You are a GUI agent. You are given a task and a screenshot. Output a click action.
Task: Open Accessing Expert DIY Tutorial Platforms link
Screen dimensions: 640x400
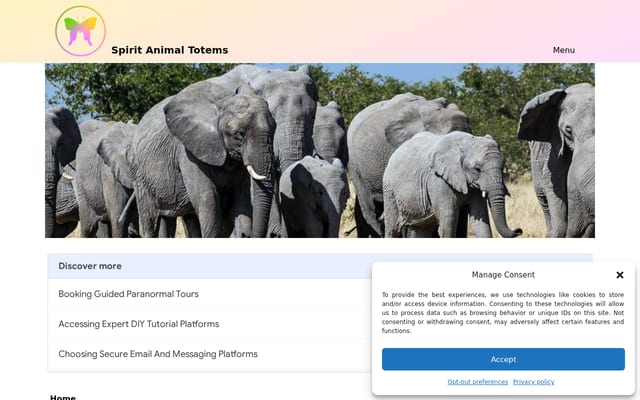[138, 324]
